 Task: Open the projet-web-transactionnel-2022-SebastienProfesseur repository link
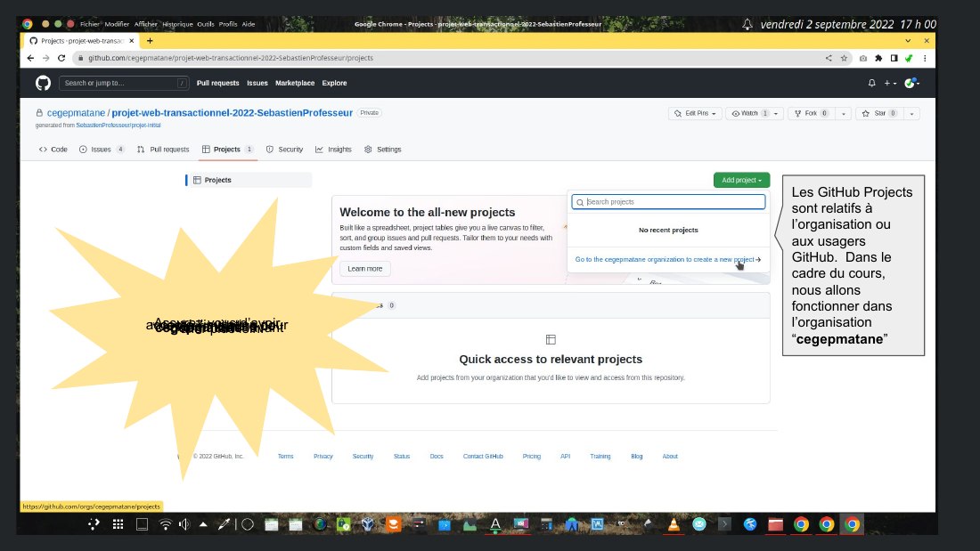pos(232,113)
